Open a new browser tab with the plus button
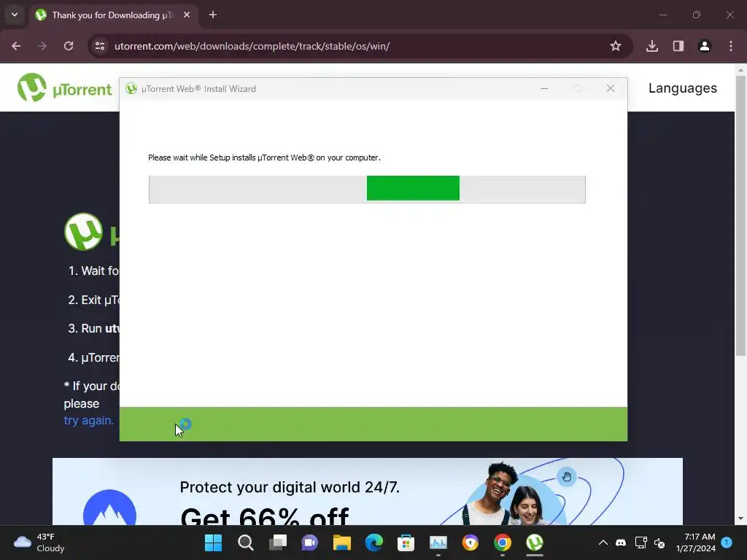Image resolution: width=747 pixels, height=560 pixels. point(213,15)
